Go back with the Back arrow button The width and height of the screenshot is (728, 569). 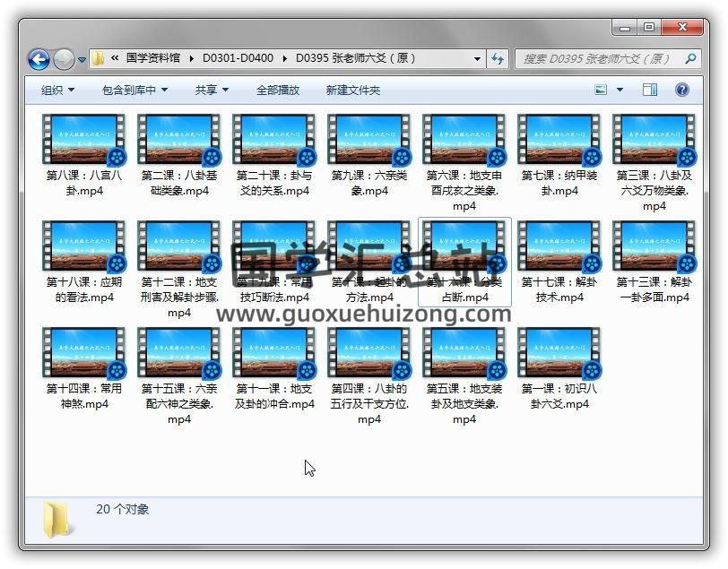pyautogui.click(x=39, y=59)
